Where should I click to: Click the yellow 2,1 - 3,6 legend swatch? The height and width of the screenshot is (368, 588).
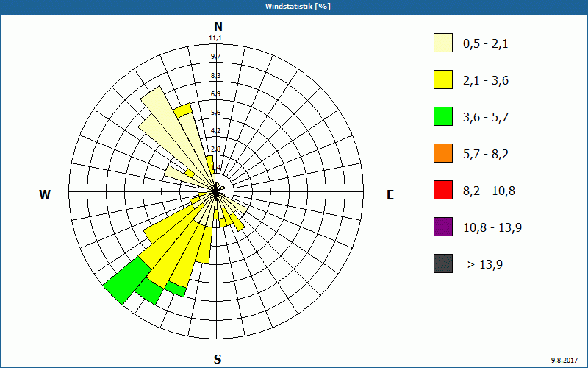(x=443, y=79)
